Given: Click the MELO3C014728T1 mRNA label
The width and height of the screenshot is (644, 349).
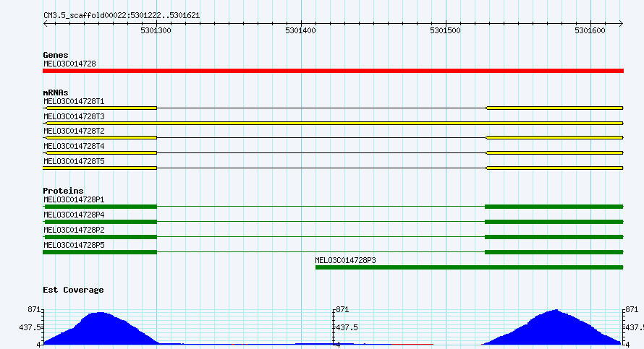Looking at the screenshot, I should coord(74,101).
